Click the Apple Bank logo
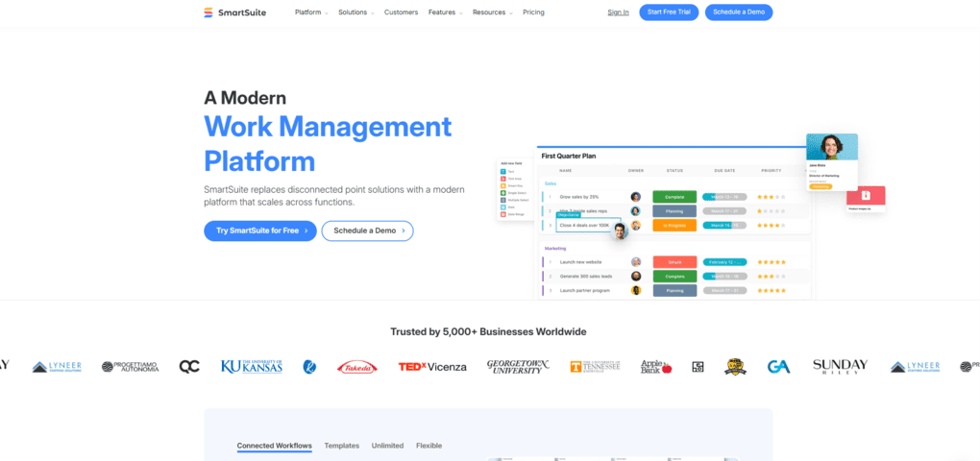The height and width of the screenshot is (461, 980). pyautogui.click(x=656, y=367)
